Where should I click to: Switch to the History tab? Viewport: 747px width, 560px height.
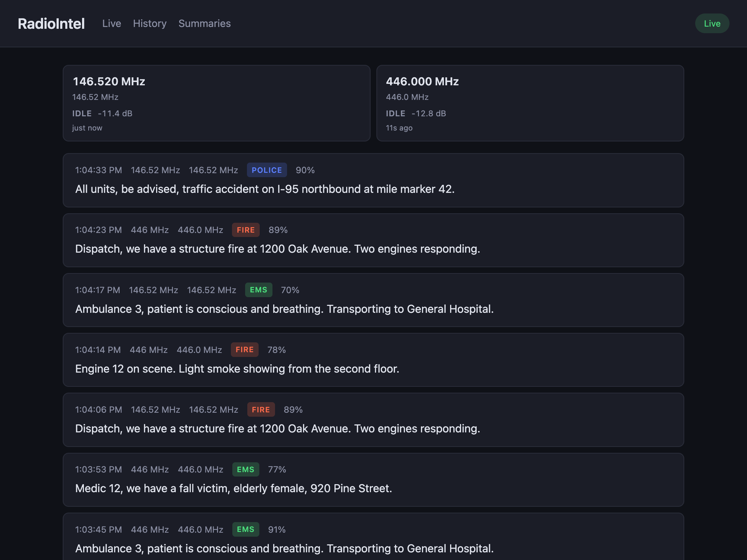click(150, 23)
